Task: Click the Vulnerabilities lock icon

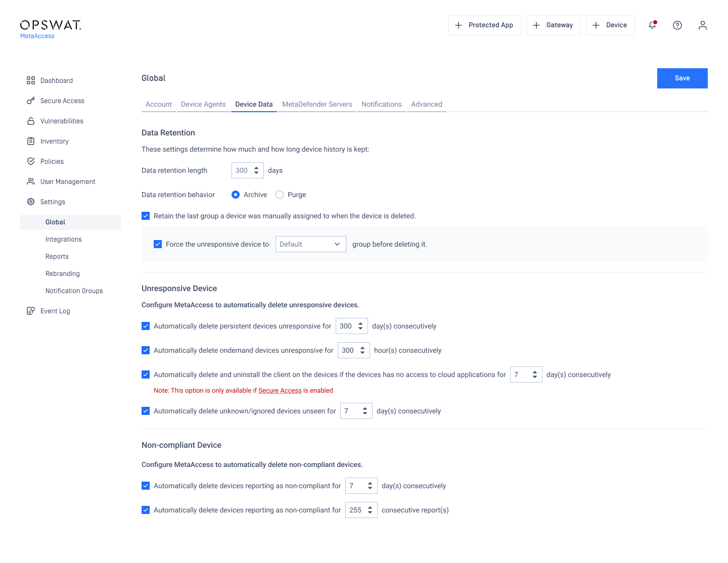Action: point(31,121)
